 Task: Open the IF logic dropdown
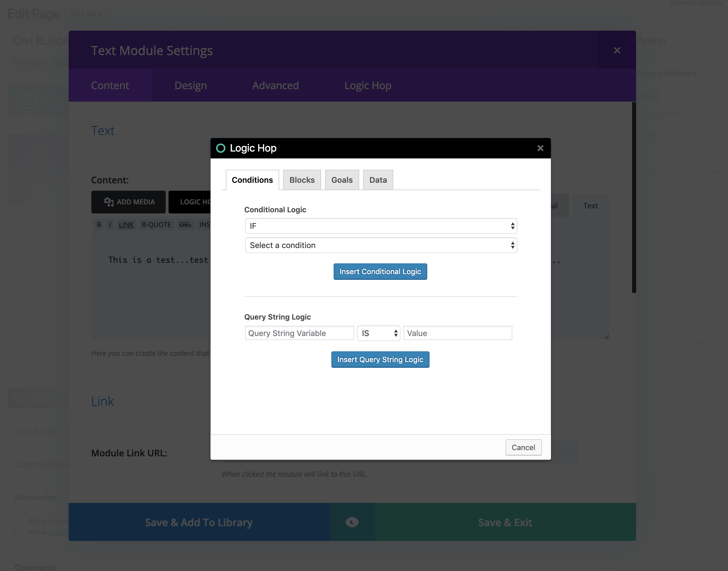381,226
